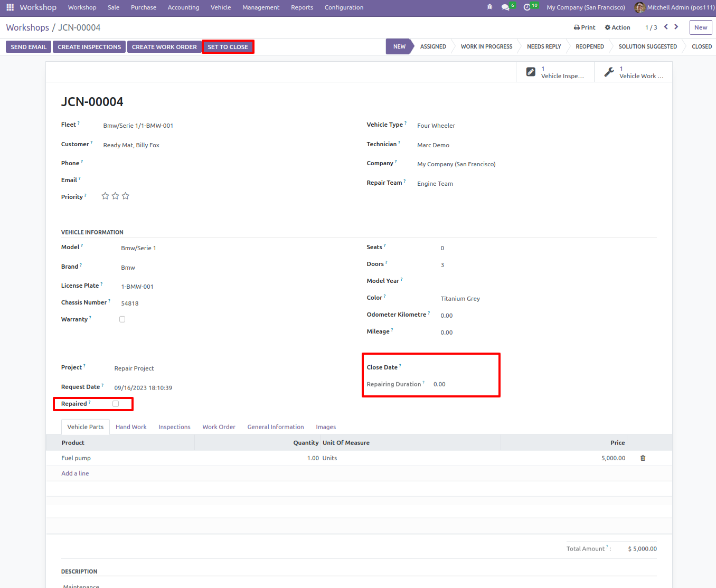
Task: Tick the Repaired checkbox
Action: tap(116, 404)
